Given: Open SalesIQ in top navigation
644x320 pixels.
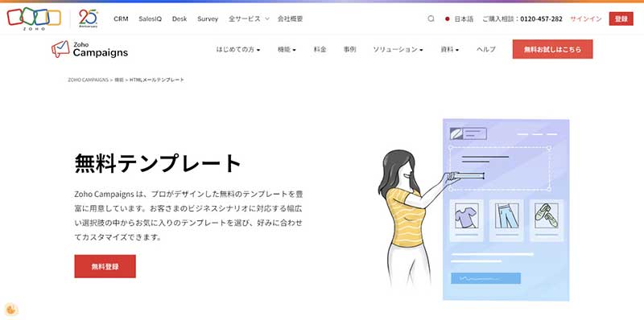Looking at the screenshot, I should click(x=151, y=18).
